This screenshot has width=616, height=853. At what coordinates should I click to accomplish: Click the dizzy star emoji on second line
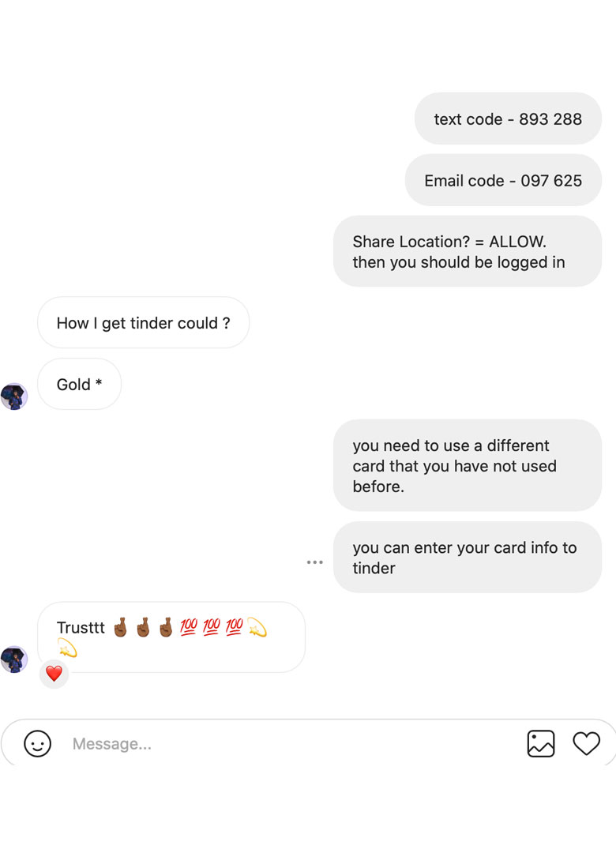(x=67, y=648)
